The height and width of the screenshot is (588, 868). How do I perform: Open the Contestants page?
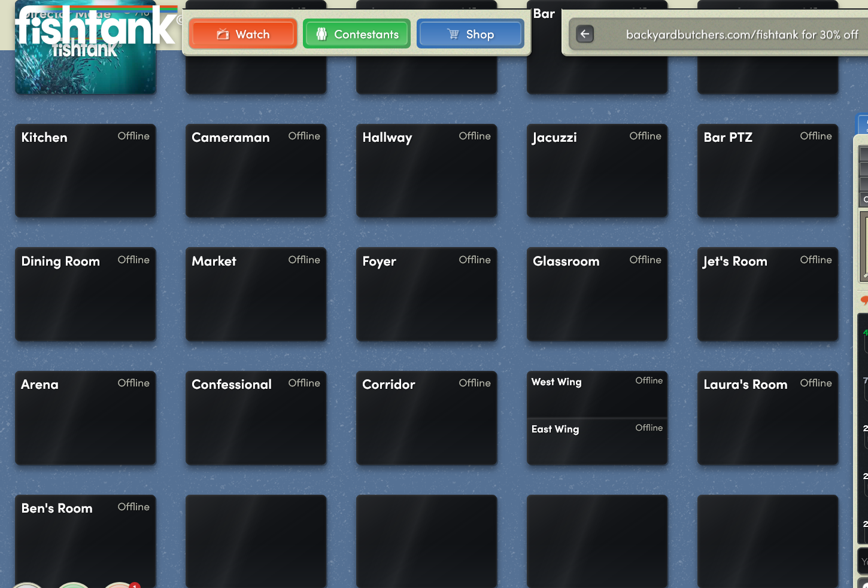[357, 34]
